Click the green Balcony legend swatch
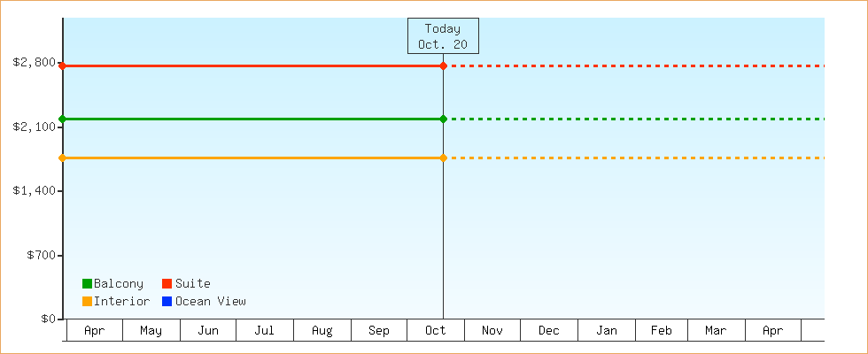 click(87, 283)
